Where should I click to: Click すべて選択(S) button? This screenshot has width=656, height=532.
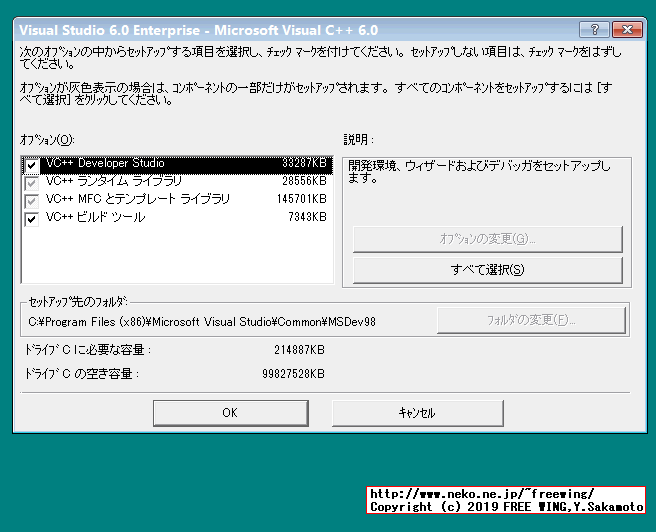click(x=487, y=270)
